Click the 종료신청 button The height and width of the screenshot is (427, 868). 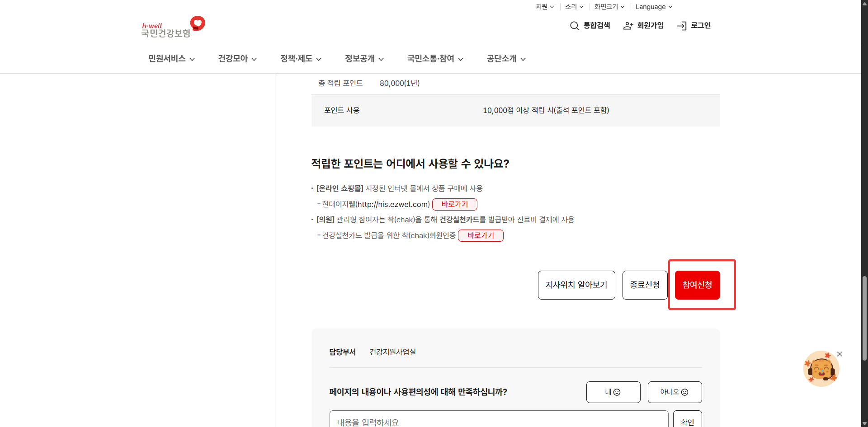[644, 285]
